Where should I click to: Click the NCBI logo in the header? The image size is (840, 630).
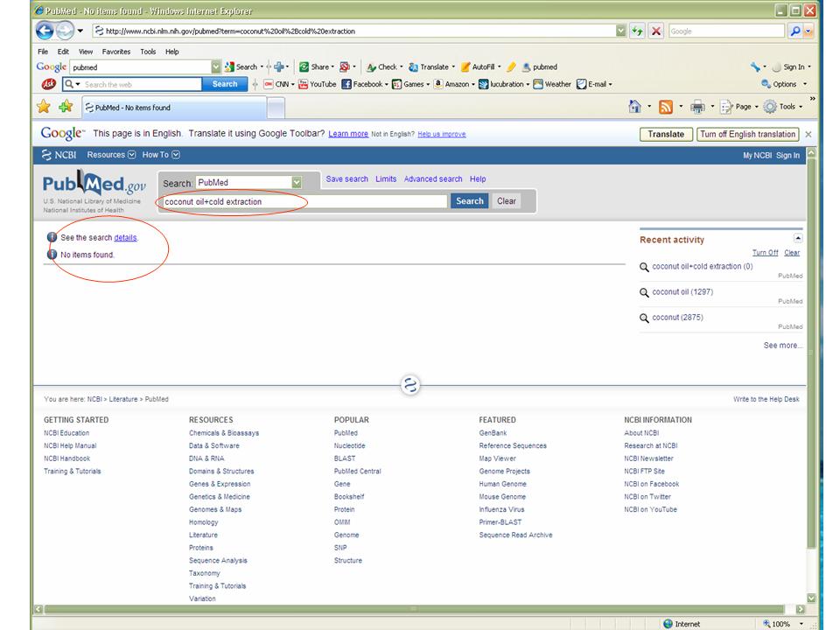(59, 155)
